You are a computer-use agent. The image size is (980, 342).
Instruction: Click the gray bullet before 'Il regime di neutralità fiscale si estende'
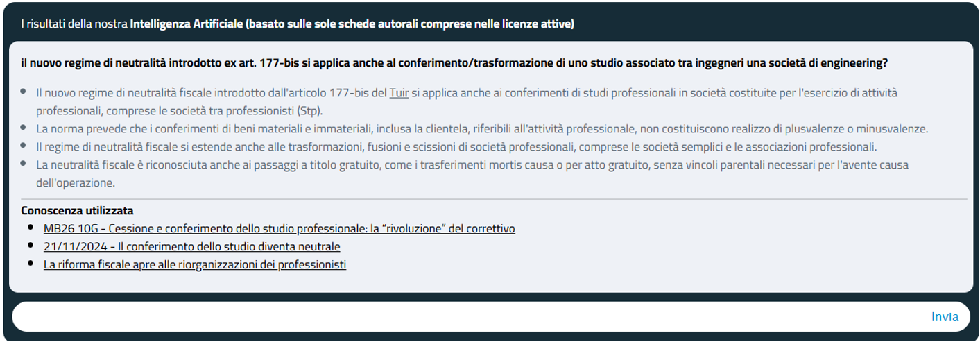pos(24,146)
